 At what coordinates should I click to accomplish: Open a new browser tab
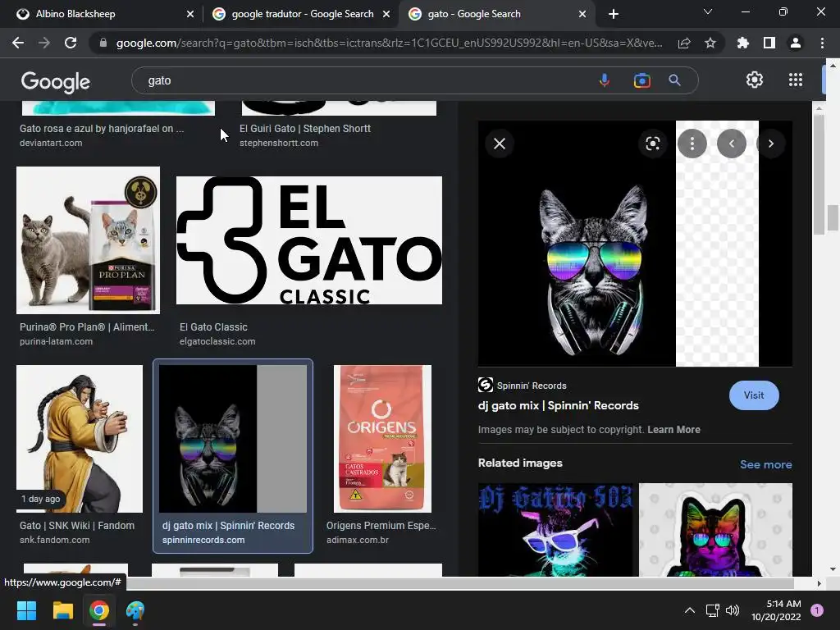pos(614,14)
